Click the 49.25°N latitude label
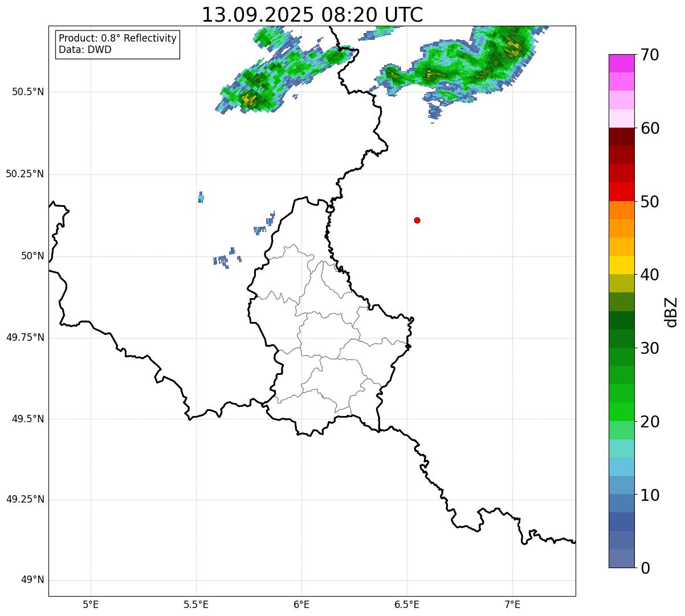685x616 pixels. coord(25,499)
